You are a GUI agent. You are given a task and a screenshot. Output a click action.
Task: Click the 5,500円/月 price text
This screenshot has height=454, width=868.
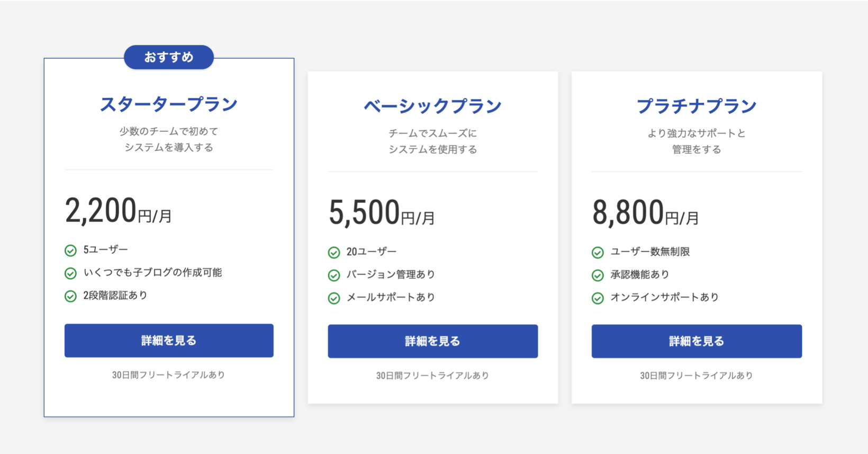tap(382, 213)
